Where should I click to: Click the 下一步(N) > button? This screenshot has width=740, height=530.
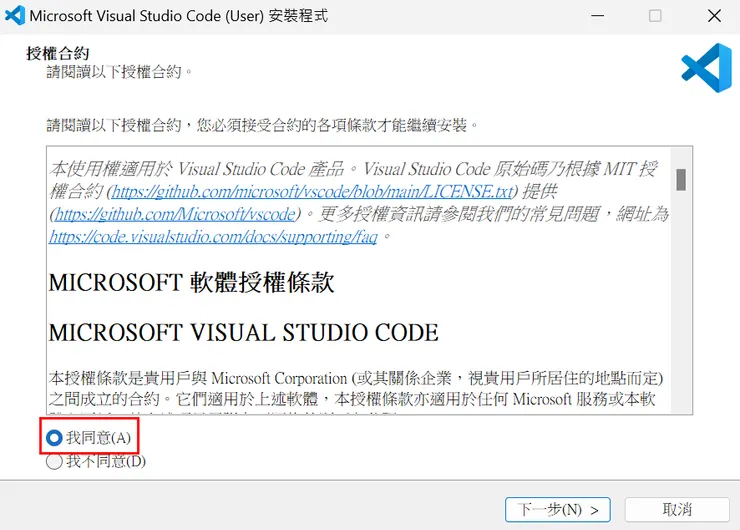pos(557,510)
